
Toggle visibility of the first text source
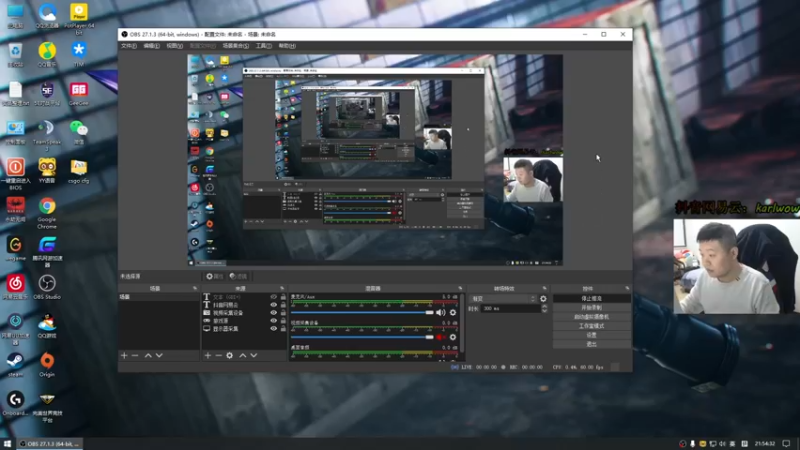point(273,296)
